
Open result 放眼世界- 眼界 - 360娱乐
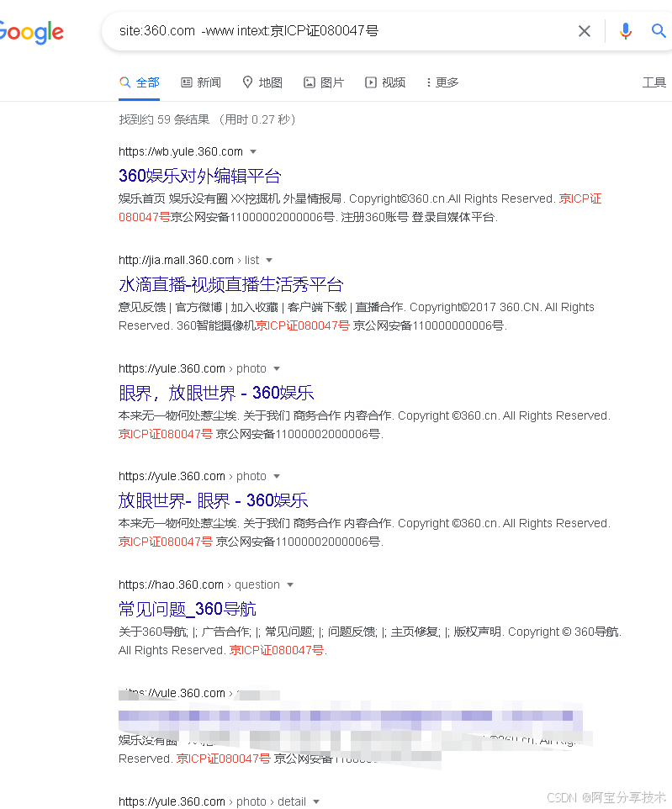point(213,500)
